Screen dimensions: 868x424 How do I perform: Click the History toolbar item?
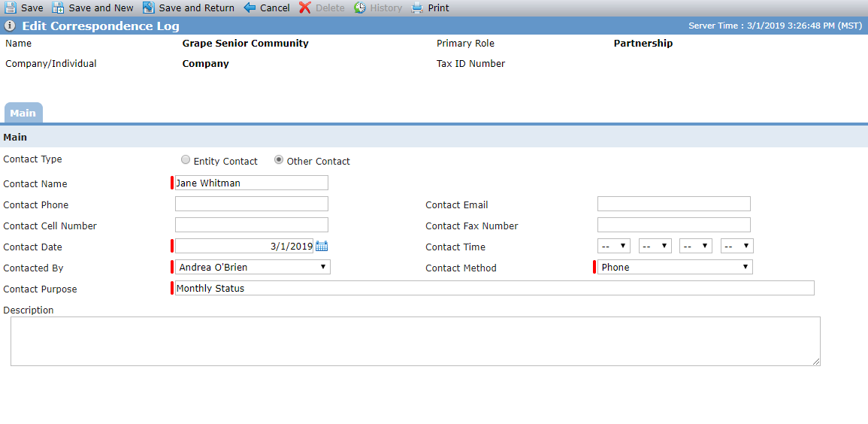click(x=378, y=8)
